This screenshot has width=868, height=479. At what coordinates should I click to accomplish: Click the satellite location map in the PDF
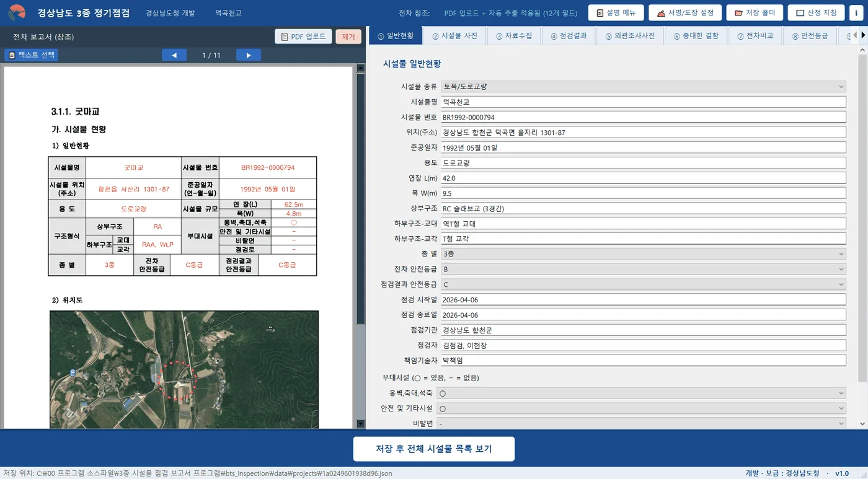tap(184, 369)
